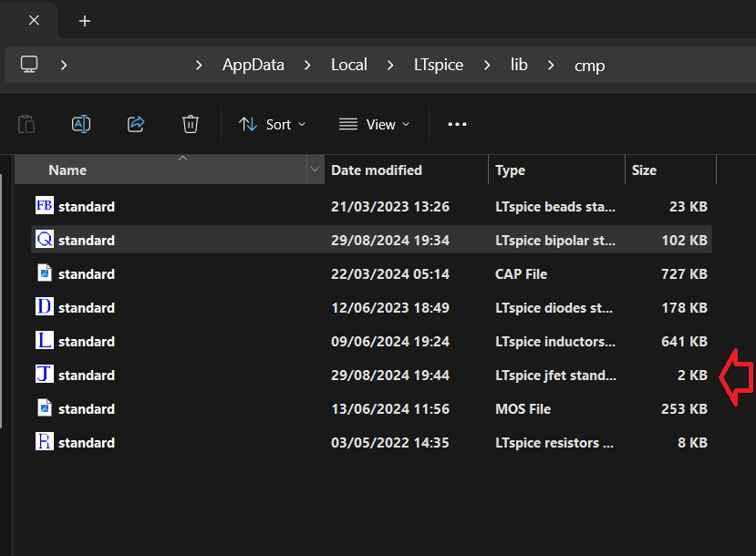Navigate to the Local folder in the path
The image size is (756, 556).
[349, 65]
